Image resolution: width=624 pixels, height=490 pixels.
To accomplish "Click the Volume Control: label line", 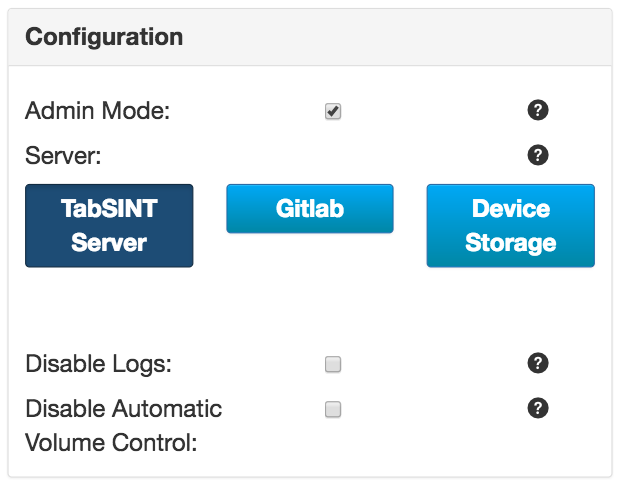I will point(111,442).
